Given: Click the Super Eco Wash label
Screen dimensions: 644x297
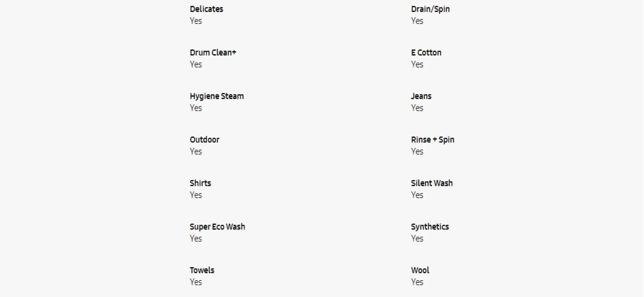Looking at the screenshot, I should pyautogui.click(x=217, y=227).
